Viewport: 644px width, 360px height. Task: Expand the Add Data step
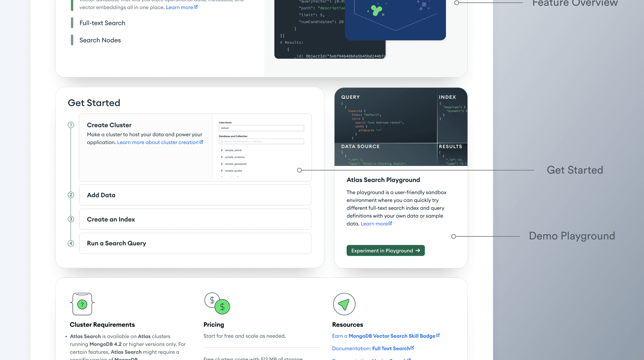point(195,195)
